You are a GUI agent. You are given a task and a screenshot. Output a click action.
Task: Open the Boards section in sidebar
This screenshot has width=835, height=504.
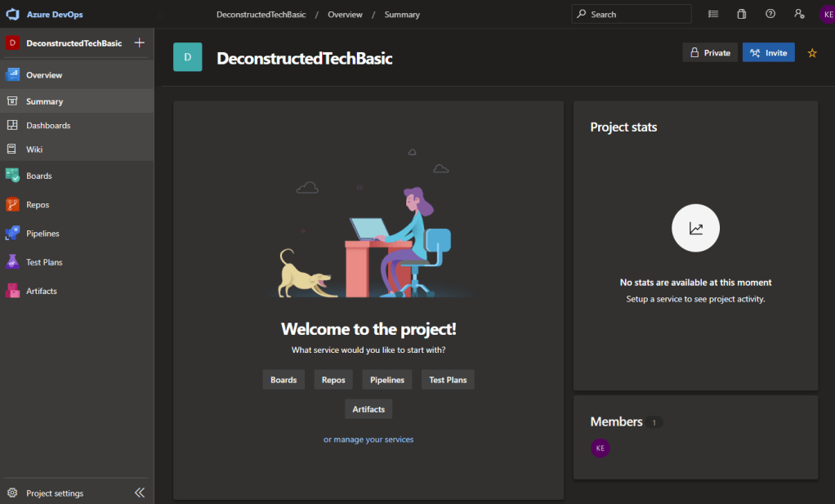point(38,176)
